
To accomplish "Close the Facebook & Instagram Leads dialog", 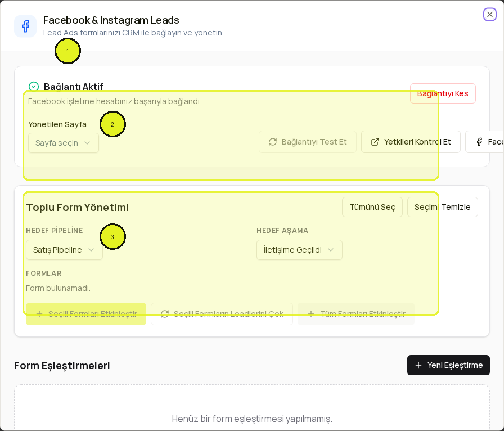I will pos(490,15).
